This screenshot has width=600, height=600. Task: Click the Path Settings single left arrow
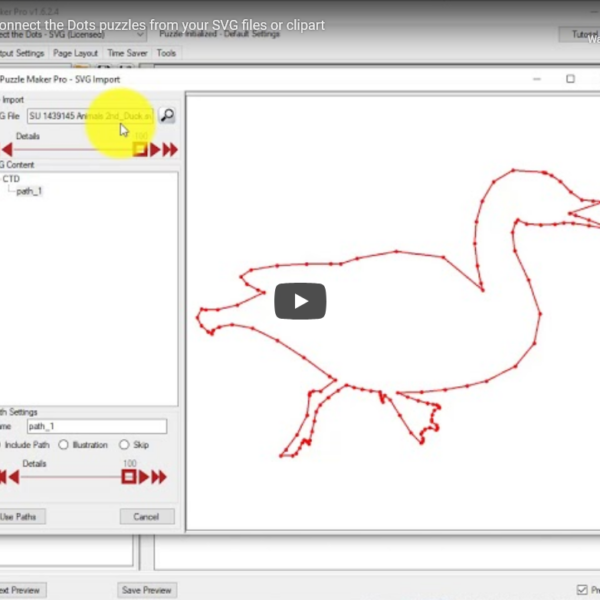[12, 477]
